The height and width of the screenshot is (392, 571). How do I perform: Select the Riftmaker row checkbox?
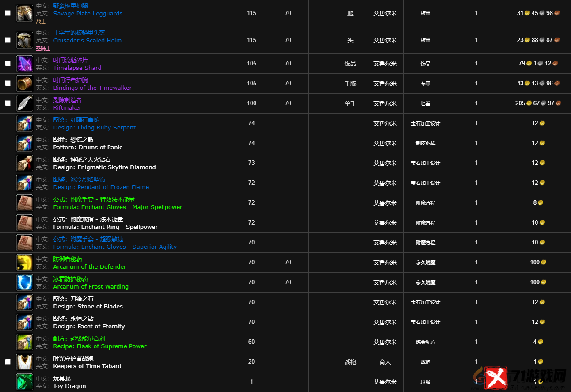[x=8, y=103]
